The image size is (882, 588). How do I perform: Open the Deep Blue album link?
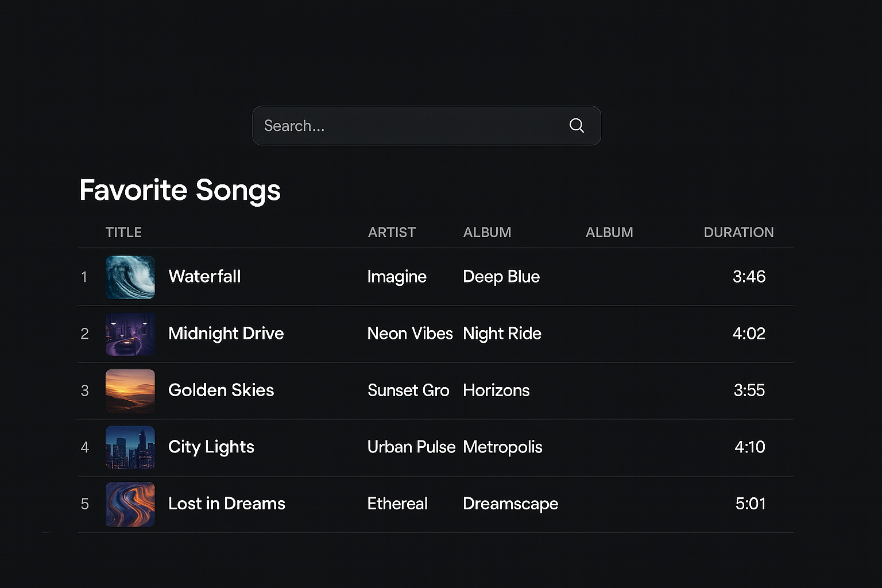tap(501, 277)
